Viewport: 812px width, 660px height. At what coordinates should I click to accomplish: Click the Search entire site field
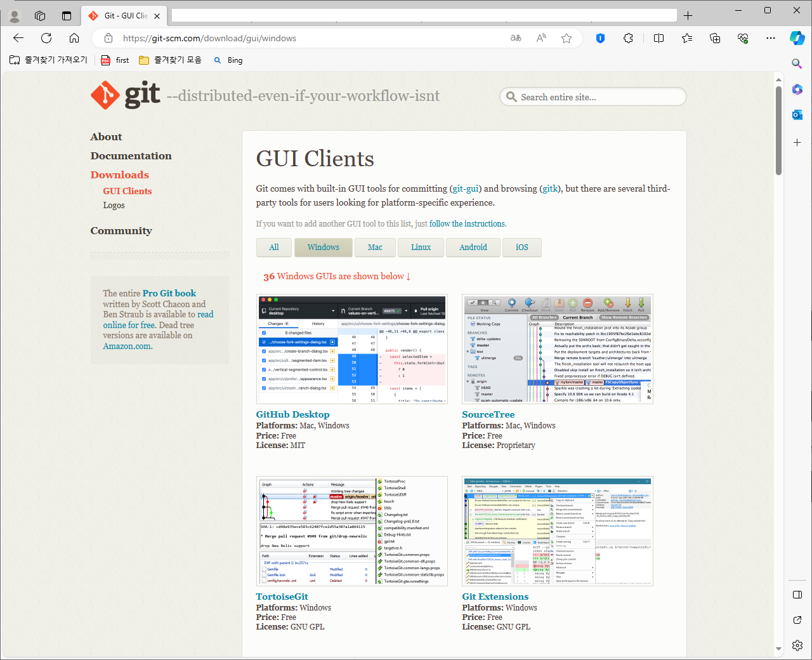(x=593, y=97)
